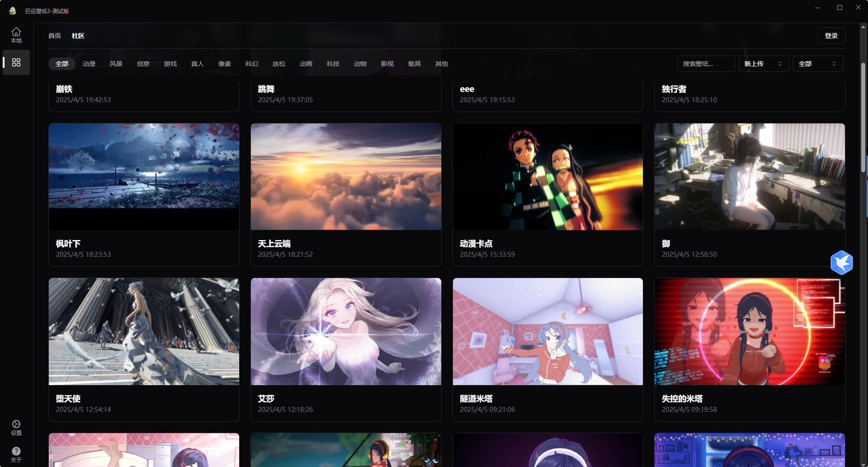Open the 隧道米塔 wallpaper thumbnail
This screenshot has width=868, height=467.
(x=548, y=331)
